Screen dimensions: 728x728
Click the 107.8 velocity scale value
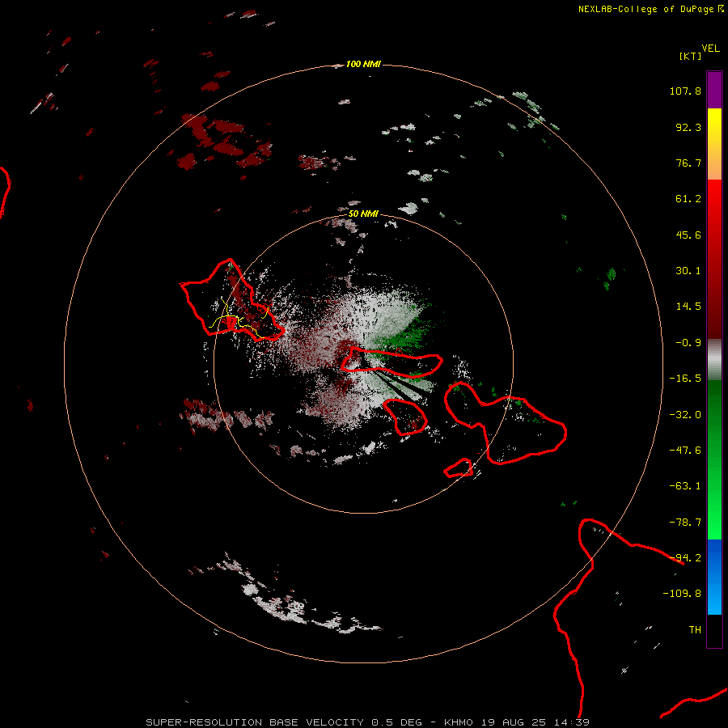coord(685,91)
